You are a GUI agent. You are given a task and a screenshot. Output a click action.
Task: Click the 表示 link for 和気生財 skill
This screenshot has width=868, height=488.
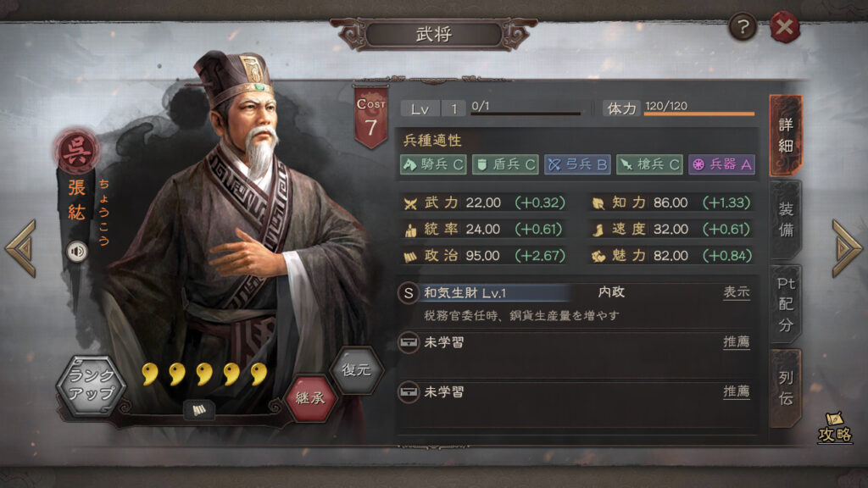point(737,292)
